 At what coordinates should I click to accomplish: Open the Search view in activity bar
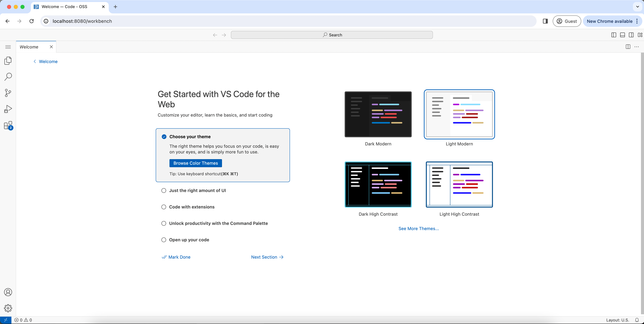pos(8,77)
